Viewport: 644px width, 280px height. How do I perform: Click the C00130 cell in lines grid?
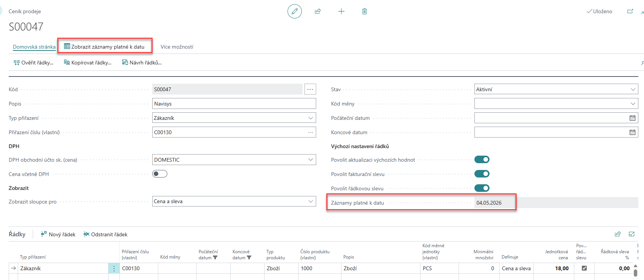[139, 268]
